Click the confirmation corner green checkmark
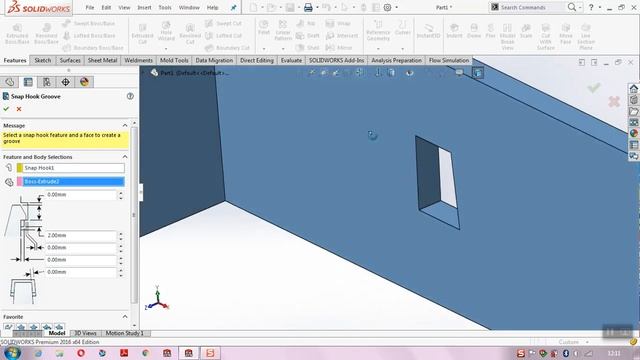Screen dimensions: 640x360 pyautogui.click(x=594, y=88)
